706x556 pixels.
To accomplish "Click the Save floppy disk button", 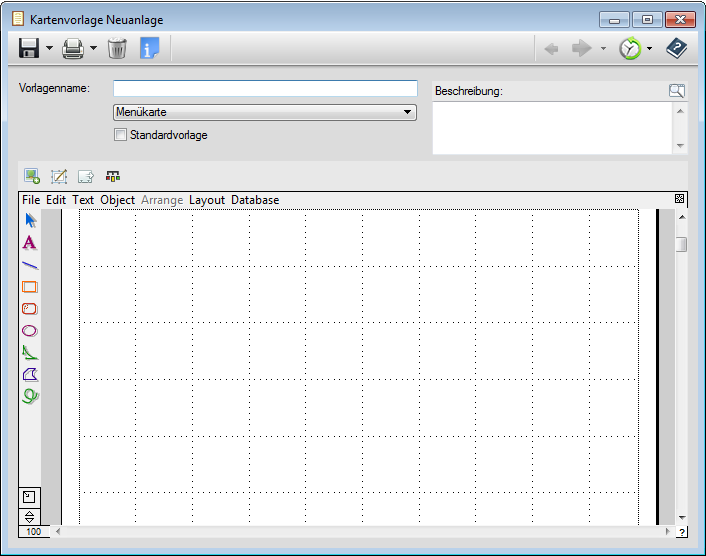I will (x=29, y=48).
